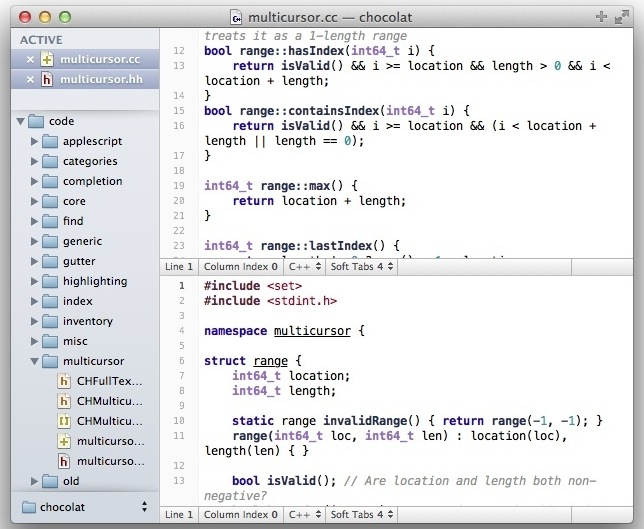Collapse the root code folder
Screen dimensions: 644x529
[x=21, y=121]
